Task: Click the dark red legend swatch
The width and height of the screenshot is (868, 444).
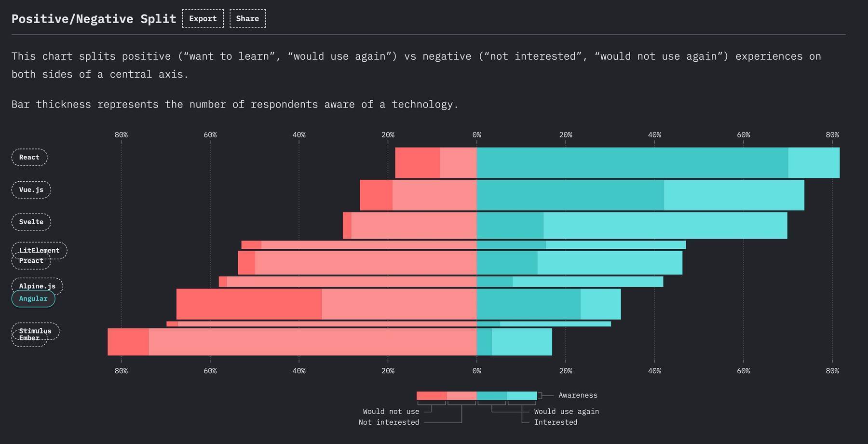Action: click(x=432, y=396)
